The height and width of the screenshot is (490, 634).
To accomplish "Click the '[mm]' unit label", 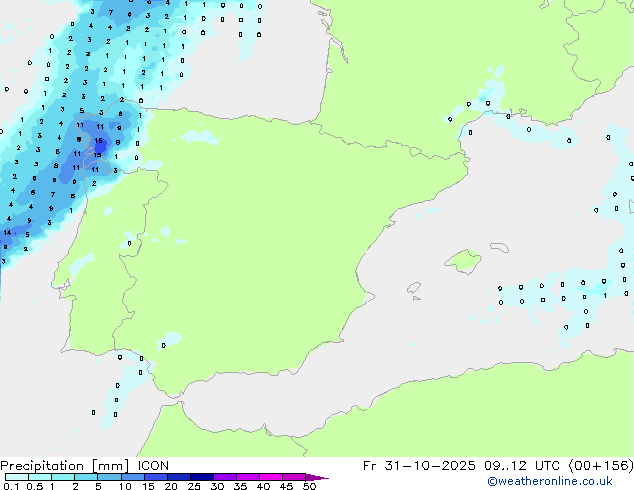I will (x=110, y=466).
